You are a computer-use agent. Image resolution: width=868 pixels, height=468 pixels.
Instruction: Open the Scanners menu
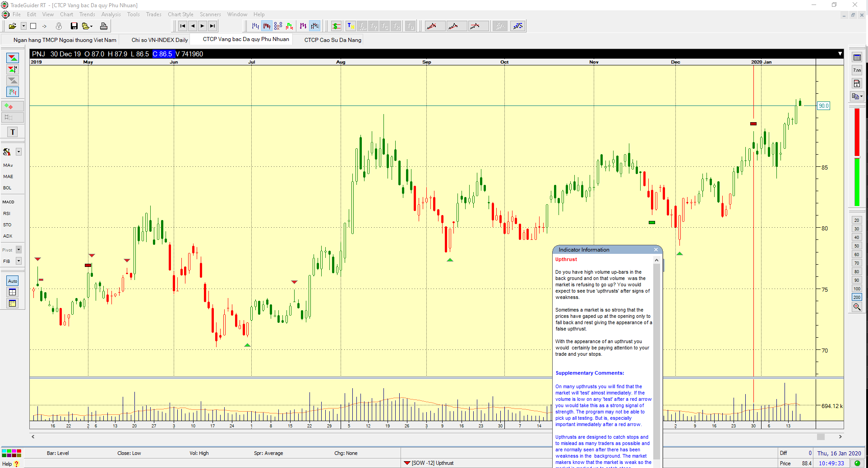(x=210, y=14)
